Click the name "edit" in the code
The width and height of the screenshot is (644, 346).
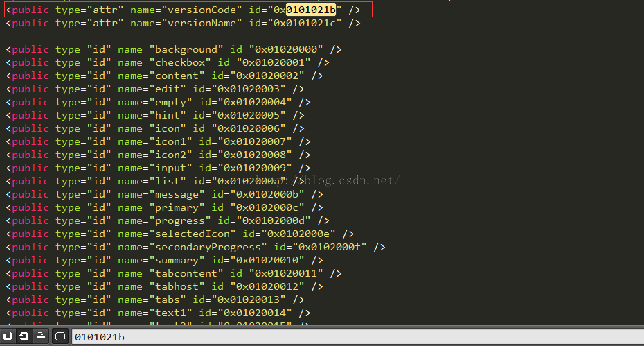[168, 89]
